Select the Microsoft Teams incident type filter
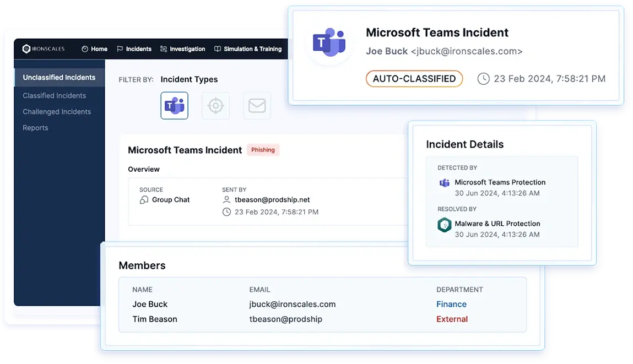 174,105
